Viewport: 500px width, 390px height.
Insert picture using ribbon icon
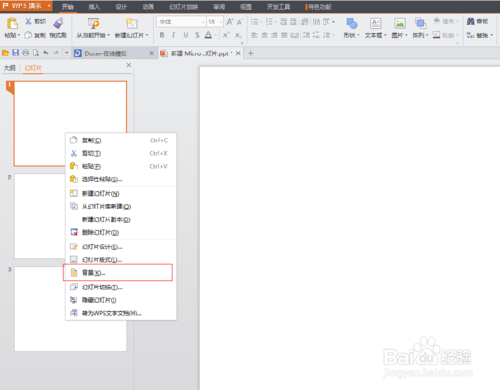399,24
